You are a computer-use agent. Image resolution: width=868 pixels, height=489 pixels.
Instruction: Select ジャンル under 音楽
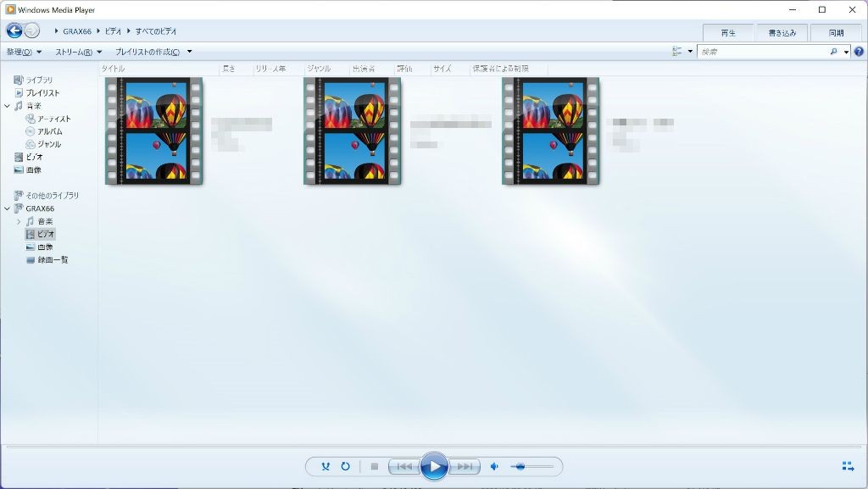tap(43, 144)
